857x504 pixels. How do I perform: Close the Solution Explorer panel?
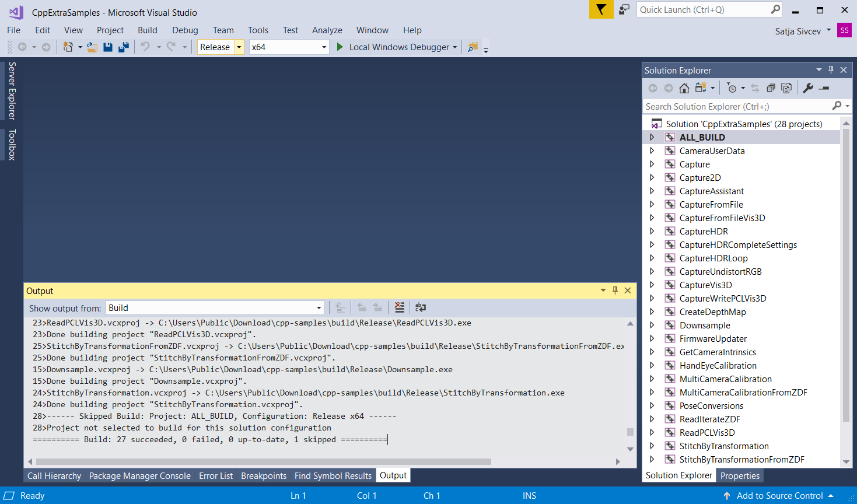click(844, 70)
